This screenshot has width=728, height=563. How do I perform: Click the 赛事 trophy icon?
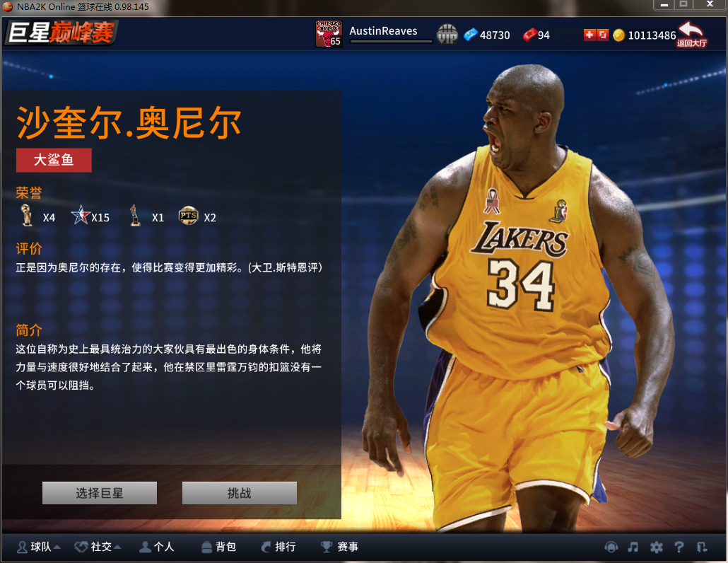pos(327,547)
